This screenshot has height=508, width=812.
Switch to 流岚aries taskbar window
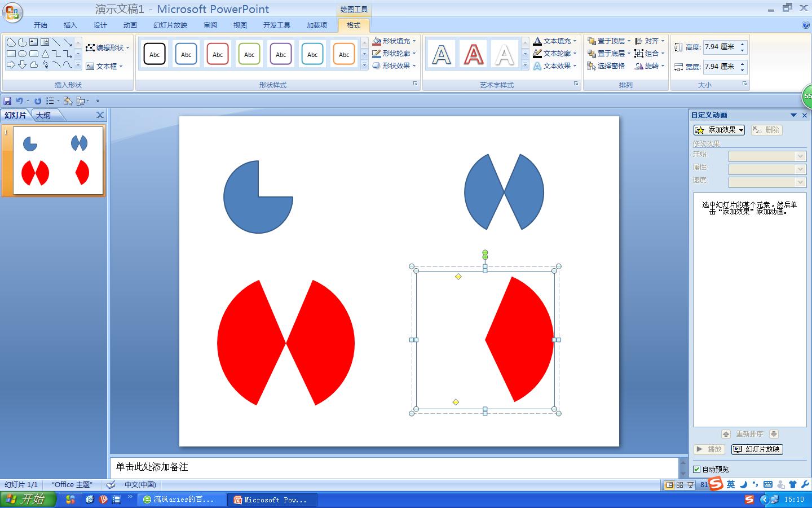(180, 500)
